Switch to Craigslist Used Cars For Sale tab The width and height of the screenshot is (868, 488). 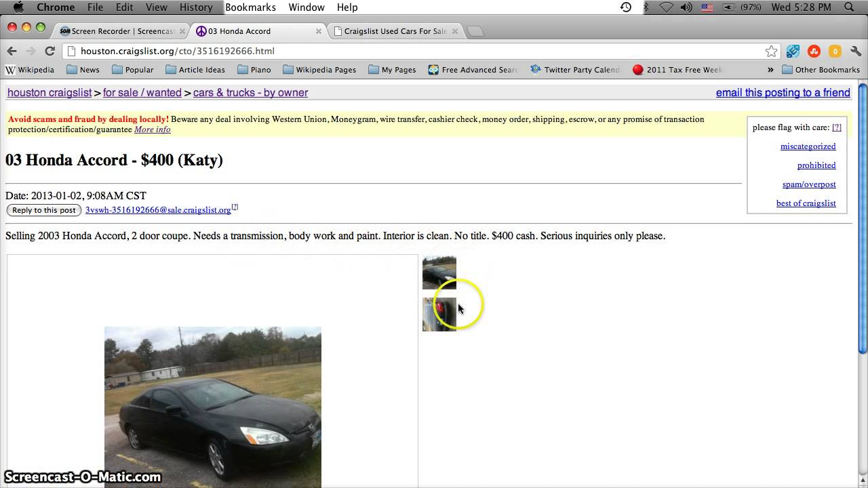coord(395,31)
